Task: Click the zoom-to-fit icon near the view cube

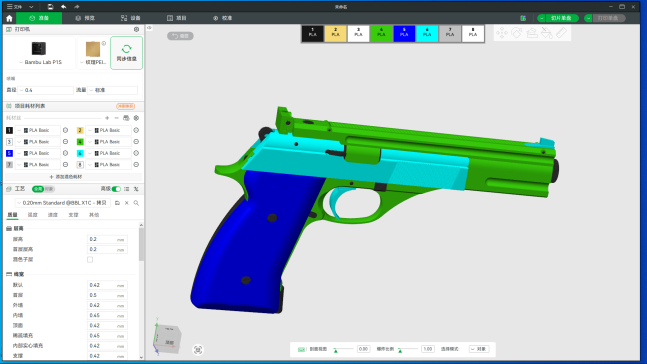Action: click(x=198, y=350)
